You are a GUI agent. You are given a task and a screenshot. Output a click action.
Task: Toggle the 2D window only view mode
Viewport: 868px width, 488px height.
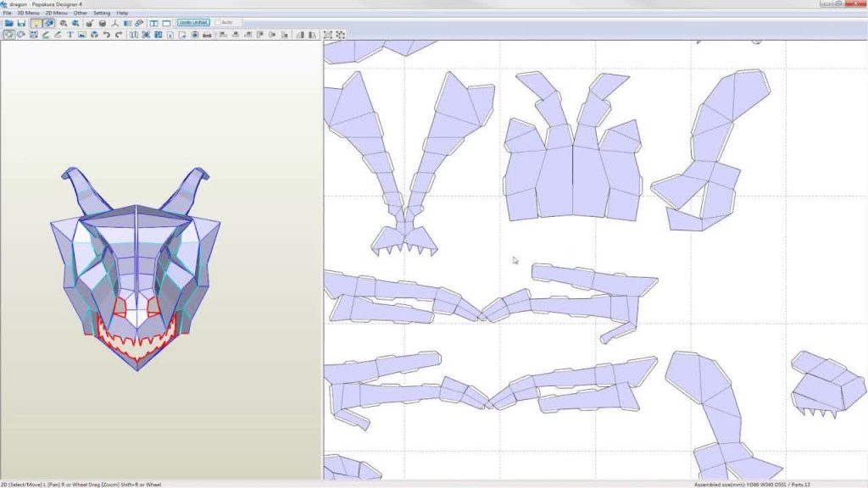pyautogui.click(x=164, y=23)
